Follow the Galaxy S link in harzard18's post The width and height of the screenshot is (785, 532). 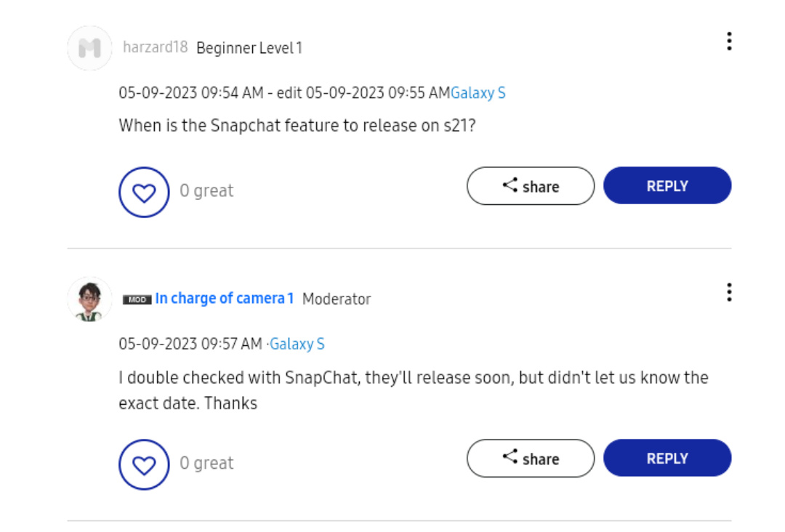click(478, 93)
